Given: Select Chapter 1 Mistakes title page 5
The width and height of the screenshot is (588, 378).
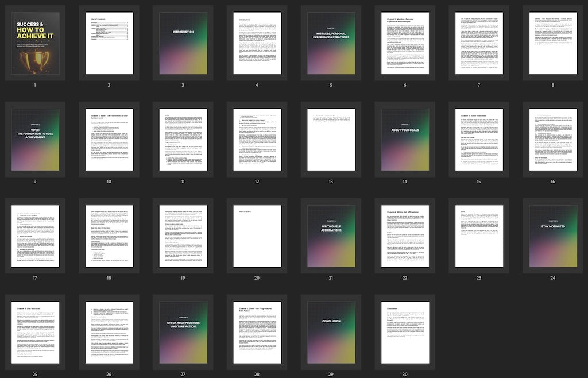Looking at the screenshot, I should point(331,43).
